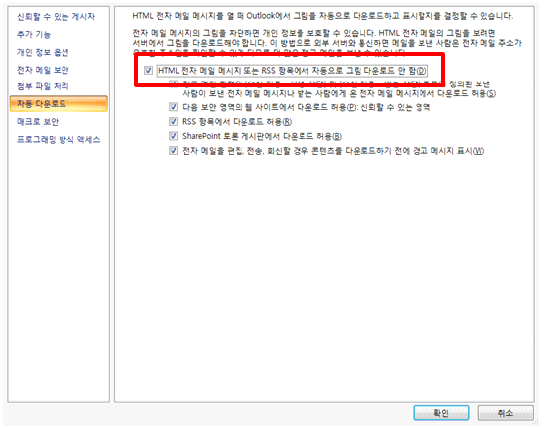Image resolution: width=546 pixels, height=427 pixels.
Task: Select 추가 기능 in the sidebar
Action: 34,34
